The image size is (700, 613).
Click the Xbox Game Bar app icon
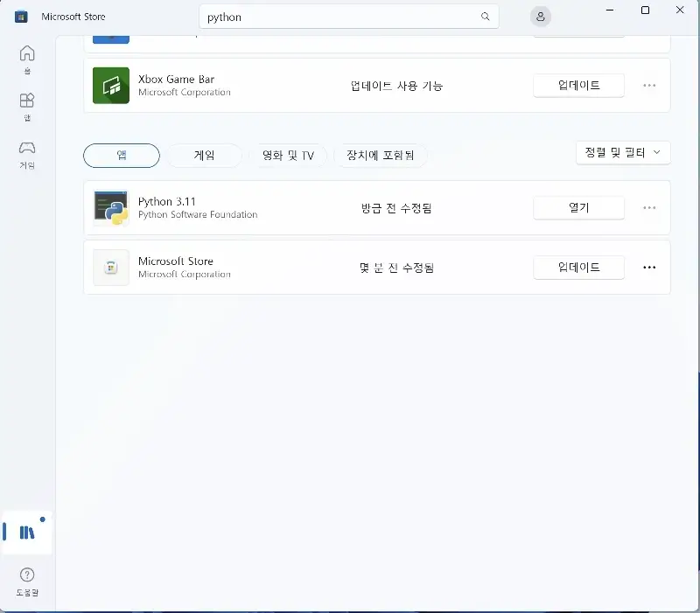pos(110,85)
